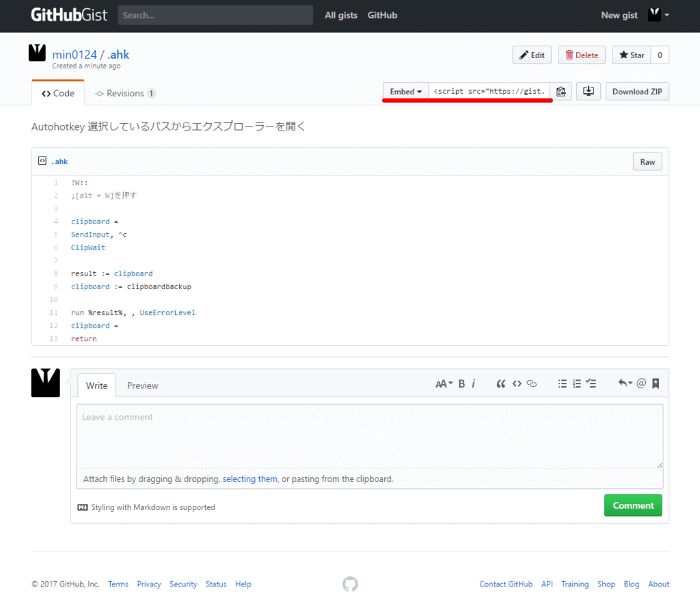The width and height of the screenshot is (700, 605).
Task: Open All gists in header
Action: (x=341, y=15)
